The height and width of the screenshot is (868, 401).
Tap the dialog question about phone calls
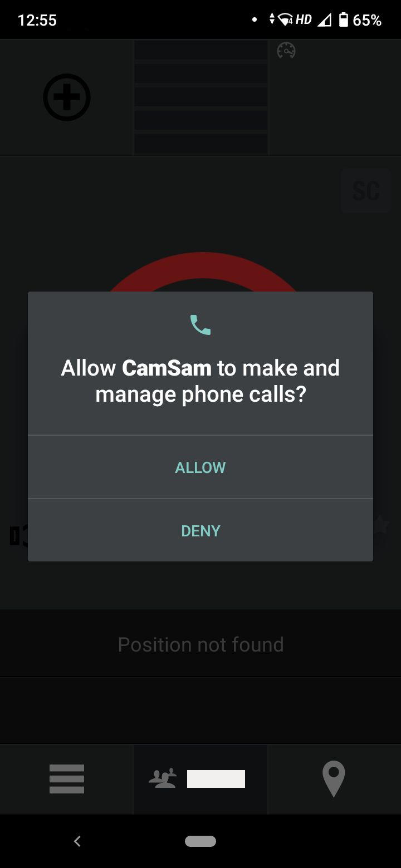[200, 381]
